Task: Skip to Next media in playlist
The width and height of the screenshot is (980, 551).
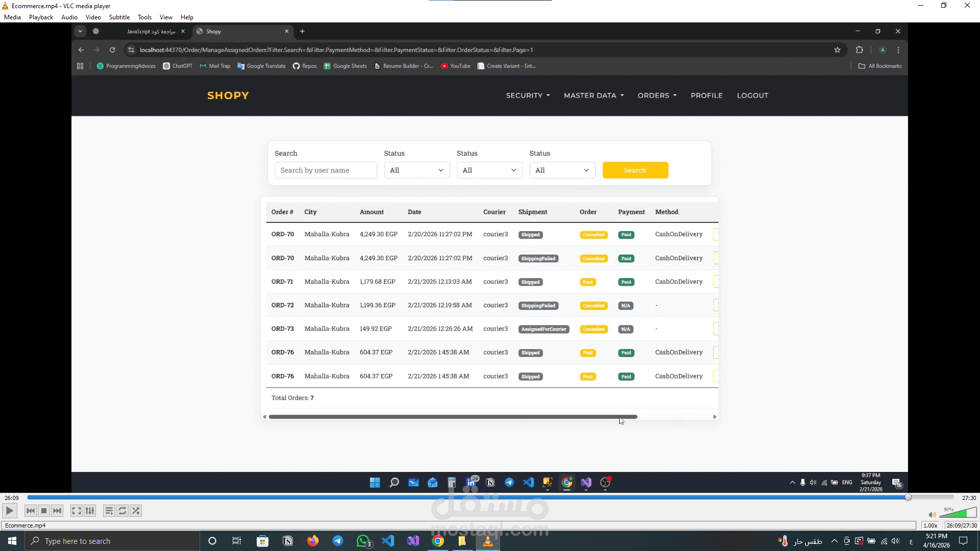Action: point(57,511)
